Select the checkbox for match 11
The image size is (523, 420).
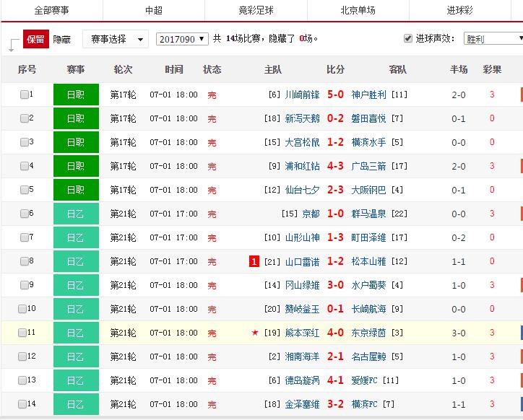pos(22,333)
